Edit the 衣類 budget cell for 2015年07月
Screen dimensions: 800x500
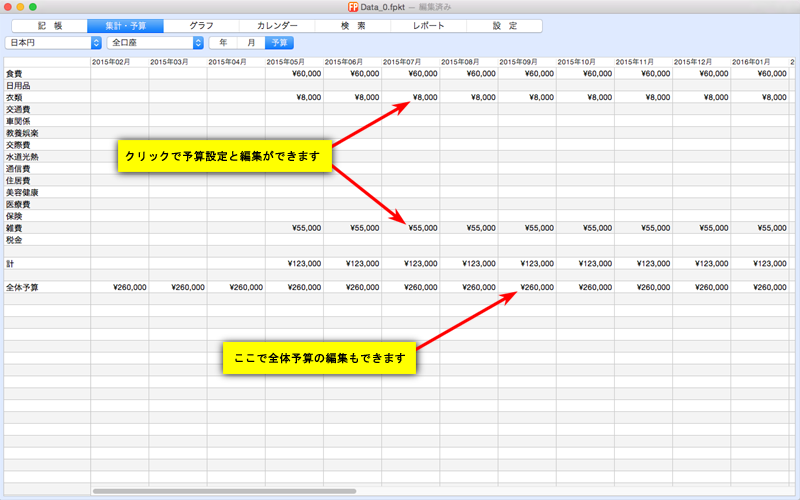click(x=410, y=97)
